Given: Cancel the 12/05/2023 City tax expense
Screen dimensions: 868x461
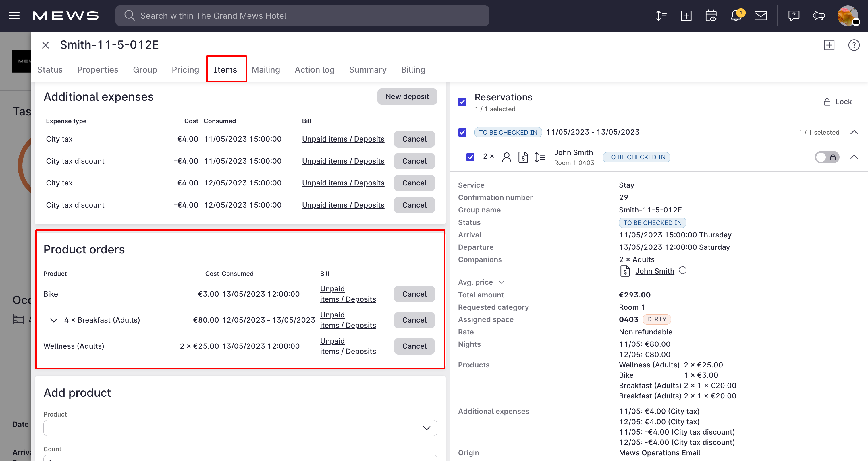Looking at the screenshot, I should (414, 183).
